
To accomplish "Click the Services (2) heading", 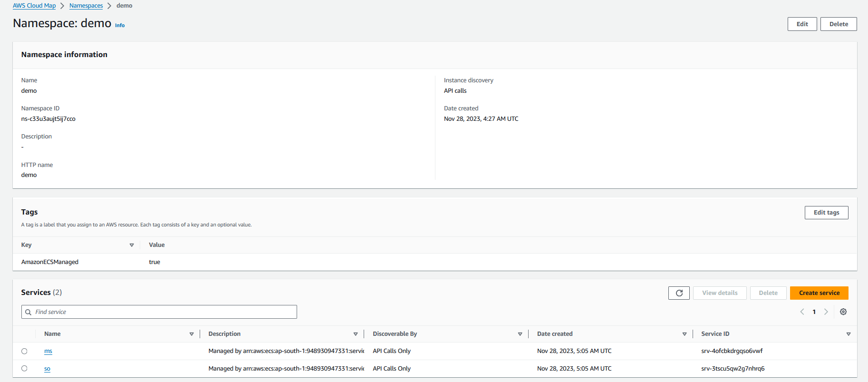I will 41,293.
